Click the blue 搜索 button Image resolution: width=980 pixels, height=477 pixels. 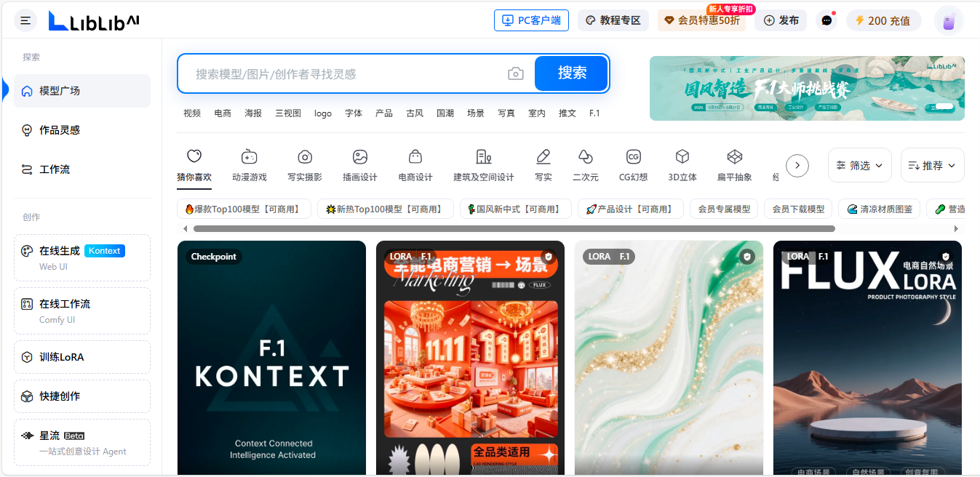click(571, 73)
